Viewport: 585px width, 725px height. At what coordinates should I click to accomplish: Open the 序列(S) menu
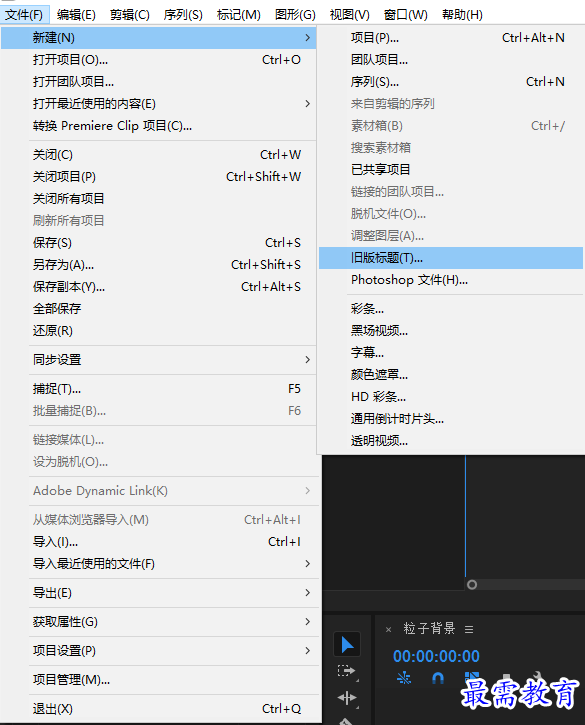click(183, 15)
